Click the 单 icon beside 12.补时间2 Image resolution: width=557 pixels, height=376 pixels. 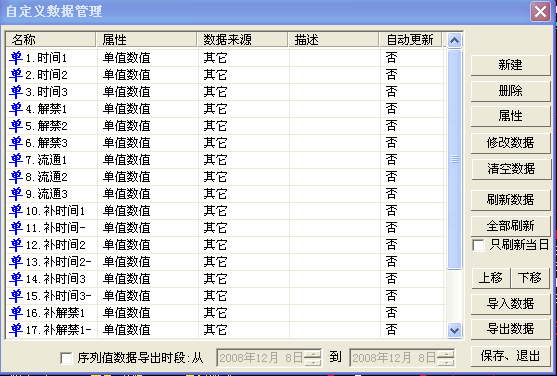coord(16,245)
